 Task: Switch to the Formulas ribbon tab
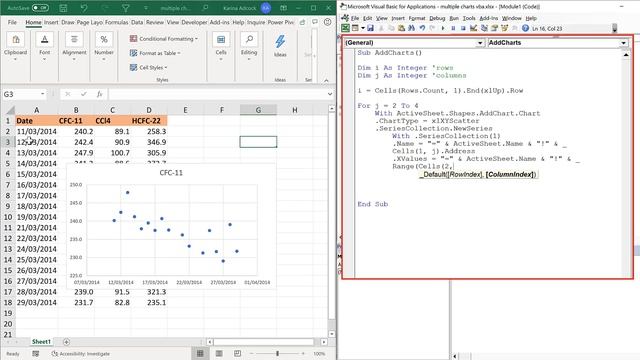coord(116,22)
